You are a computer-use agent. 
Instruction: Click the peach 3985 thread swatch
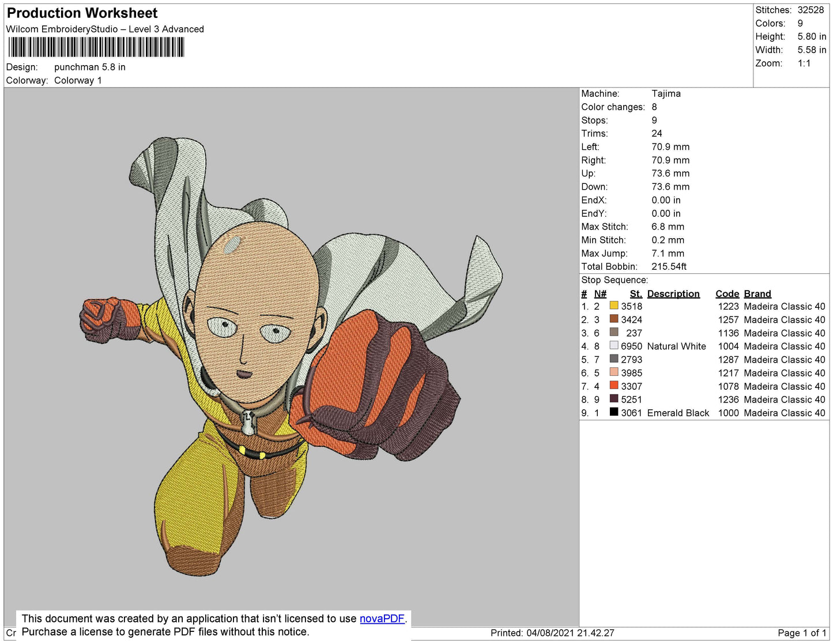pos(614,372)
